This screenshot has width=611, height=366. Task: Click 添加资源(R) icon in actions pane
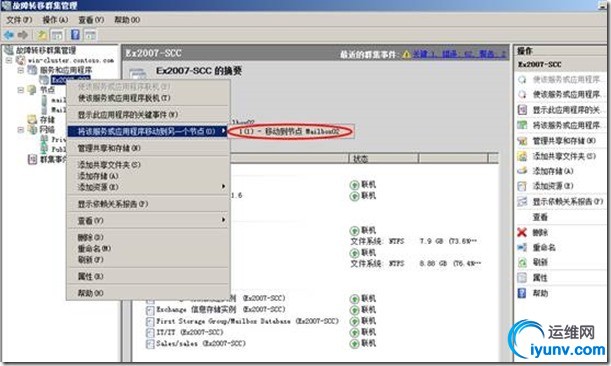pyautogui.click(x=522, y=186)
